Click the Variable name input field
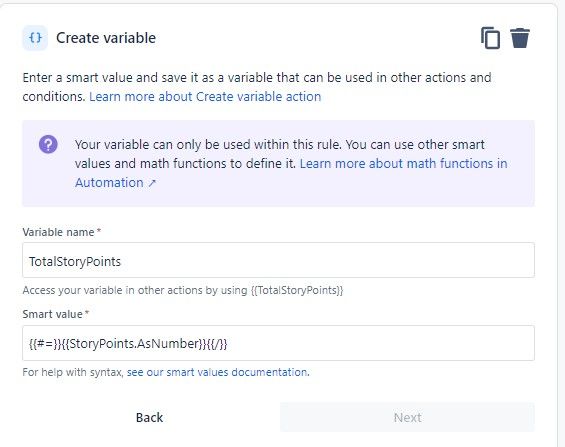 click(x=278, y=260)
